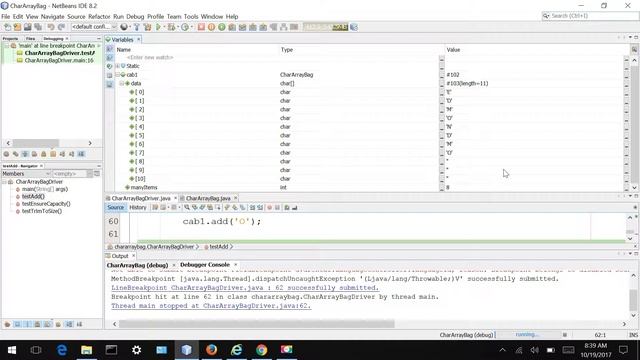Toggle the first Navigator filter button at bottom

coord(7,324)
